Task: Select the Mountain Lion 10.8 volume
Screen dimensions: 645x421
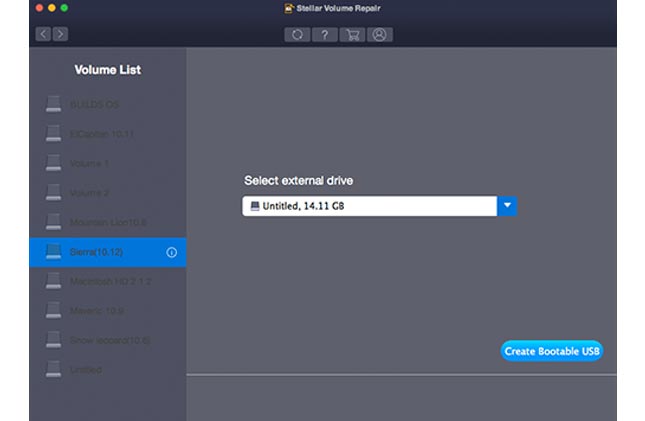Action: tap(108, 222)
